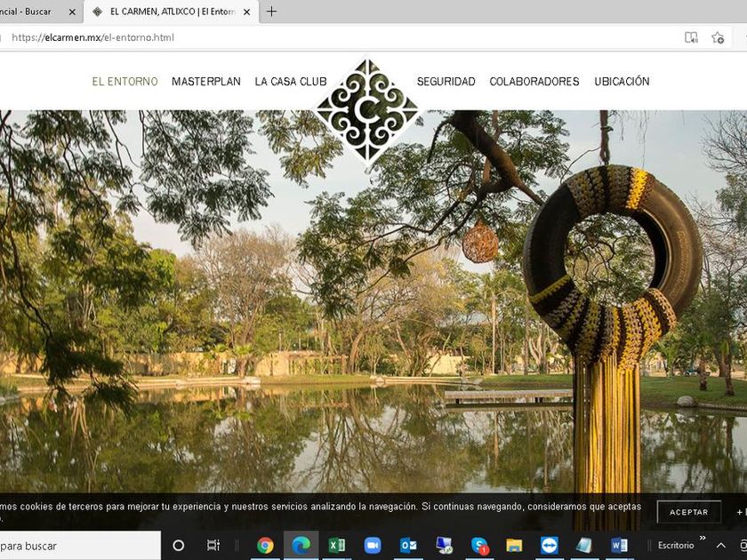Image resolution: width=747 pixels, height=560 pixels.
Task: Add this page to favorites
Action: [x=718, y=37]
